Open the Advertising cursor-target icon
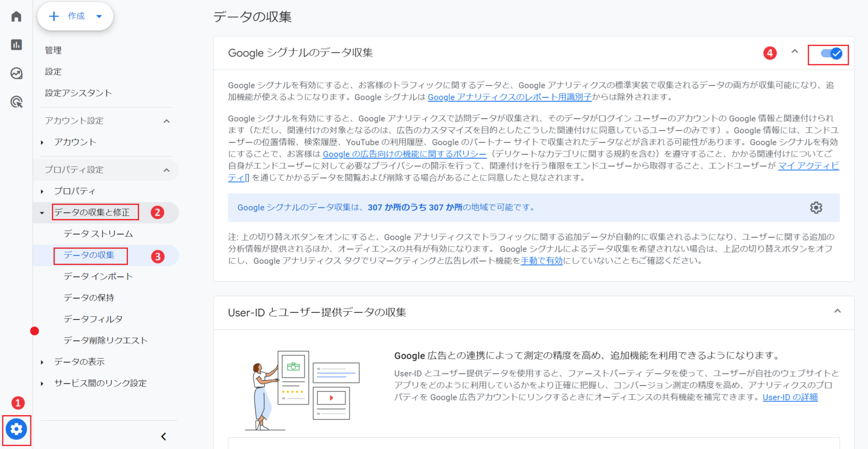The image size is (868, 449). pos(16,102)
